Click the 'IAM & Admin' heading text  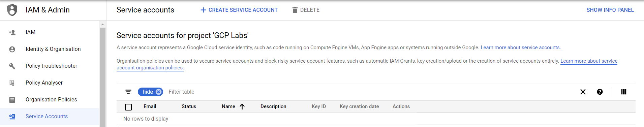(x=48, y=10)
